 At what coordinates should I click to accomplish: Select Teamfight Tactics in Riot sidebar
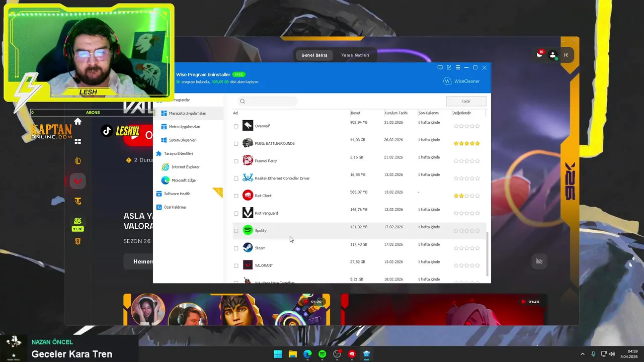click(x=77, y=201)
